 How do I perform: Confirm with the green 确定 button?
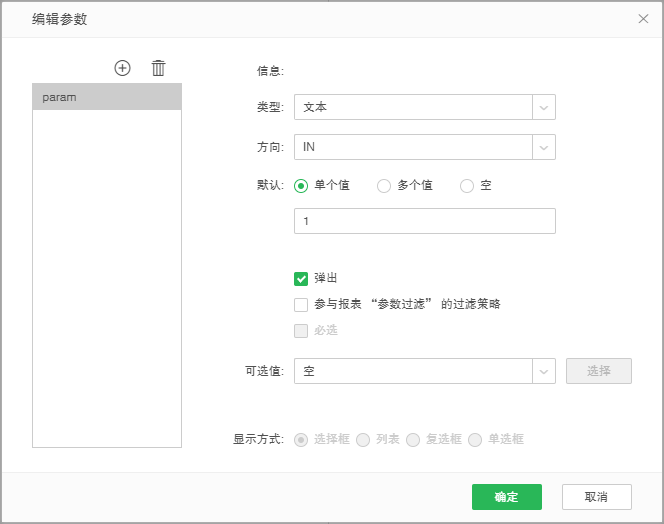pyautogui.click(x=506, y=497)
